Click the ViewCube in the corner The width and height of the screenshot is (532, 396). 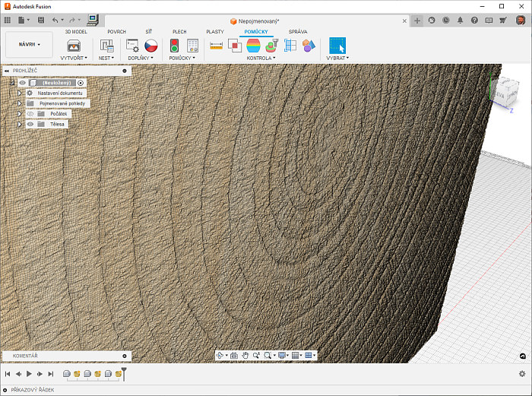(x=505, y=92)
